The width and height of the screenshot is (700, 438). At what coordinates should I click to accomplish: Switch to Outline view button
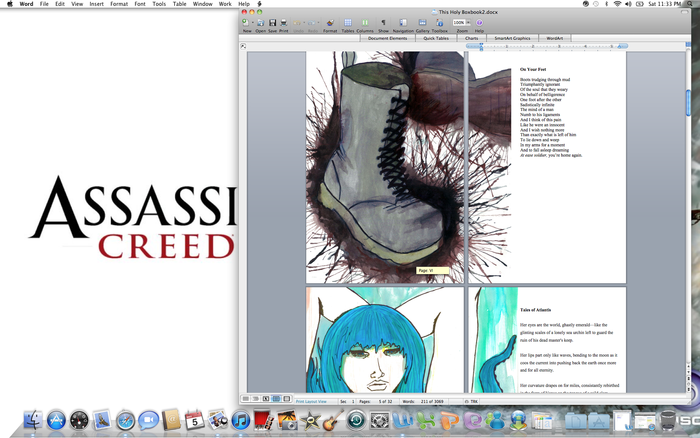(x=256, y=398)
